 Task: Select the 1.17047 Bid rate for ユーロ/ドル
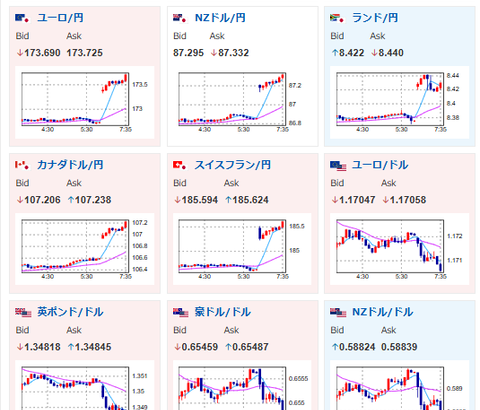pos(353,200)
